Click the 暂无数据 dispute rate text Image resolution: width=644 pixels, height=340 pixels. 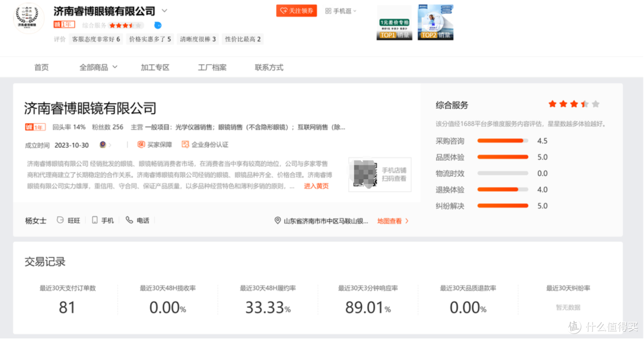pyautogui.click(x=568, y=307)
